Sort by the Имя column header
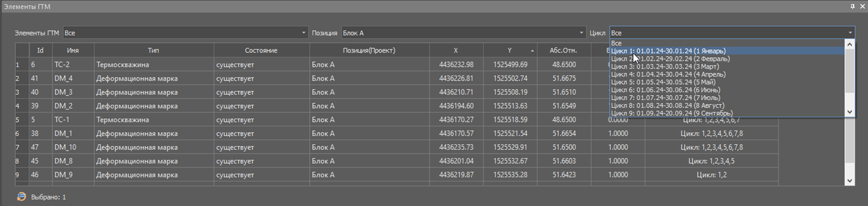The image size is (868, 206). [73, 51]
